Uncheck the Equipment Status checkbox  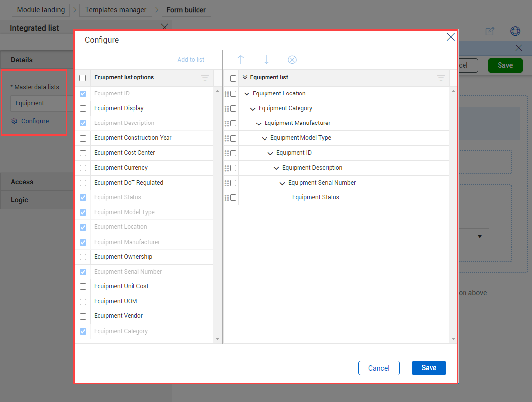click(x=83, y=197)
